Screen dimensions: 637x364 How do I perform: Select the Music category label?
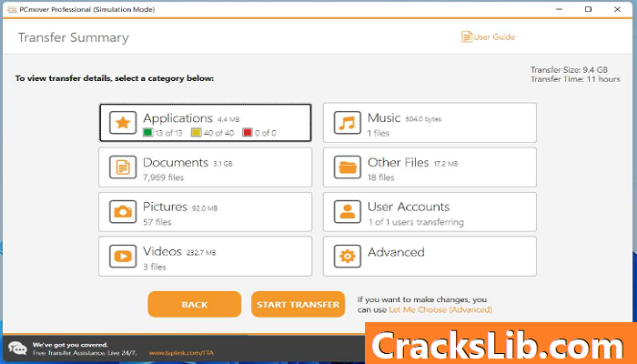tap(384, 117)
